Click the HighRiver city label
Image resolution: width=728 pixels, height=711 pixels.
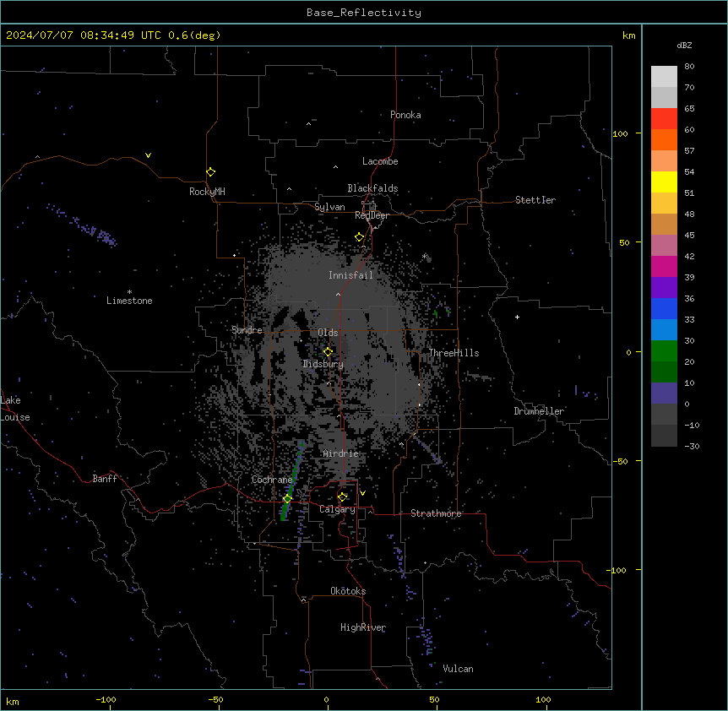coord(363,627)
